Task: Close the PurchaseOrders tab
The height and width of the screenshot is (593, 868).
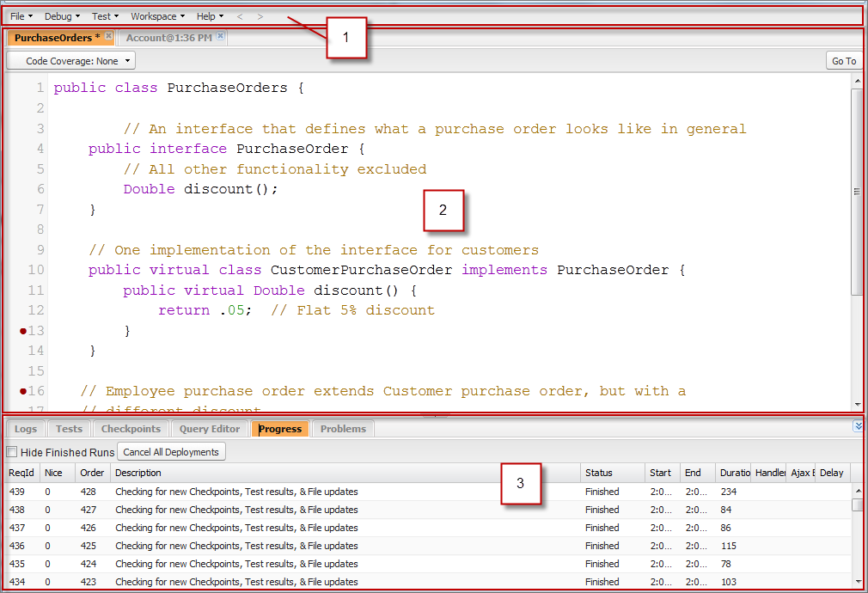Action: point(109,36)
